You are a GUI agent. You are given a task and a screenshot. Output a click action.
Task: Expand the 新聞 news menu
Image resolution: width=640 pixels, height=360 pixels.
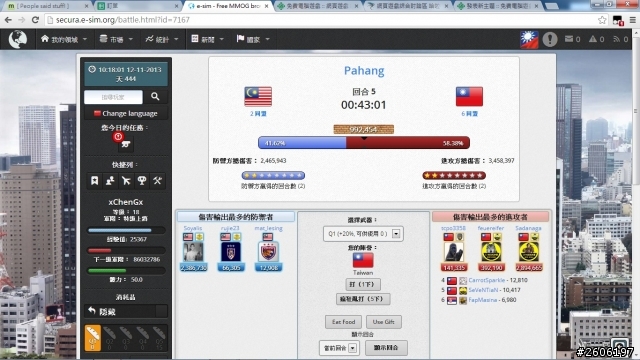pyautogui.click(x=208, y=39)
